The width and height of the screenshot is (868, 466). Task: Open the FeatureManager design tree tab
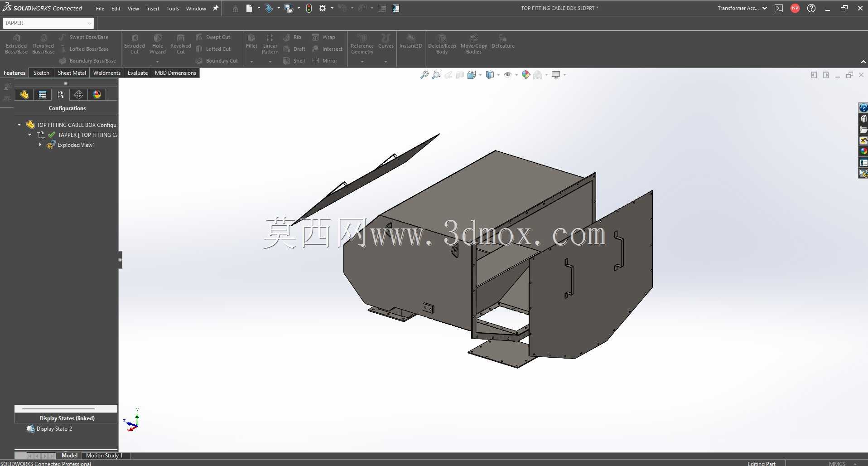24,94
